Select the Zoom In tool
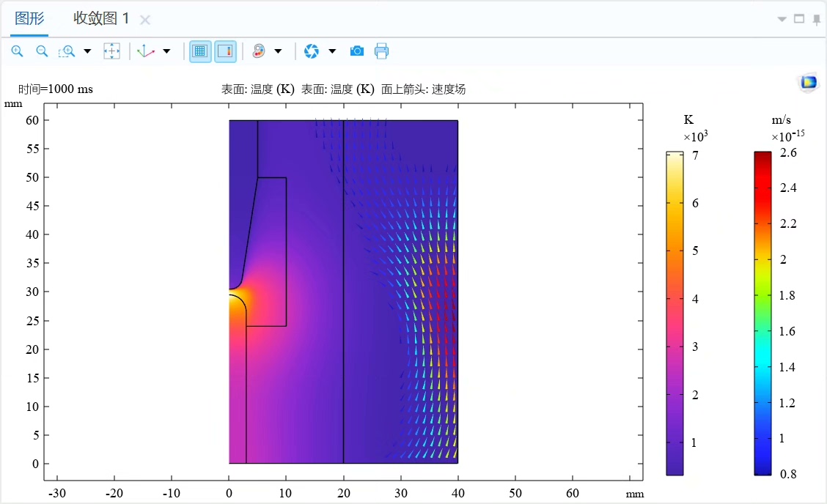This screenshot has width=827, height=504. tap(17, 51)
